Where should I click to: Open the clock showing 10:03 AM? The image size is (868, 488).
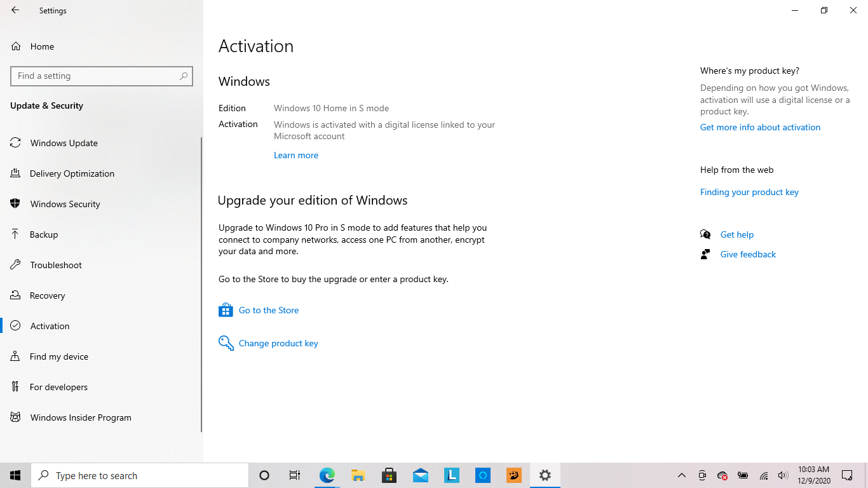point(814,475)
